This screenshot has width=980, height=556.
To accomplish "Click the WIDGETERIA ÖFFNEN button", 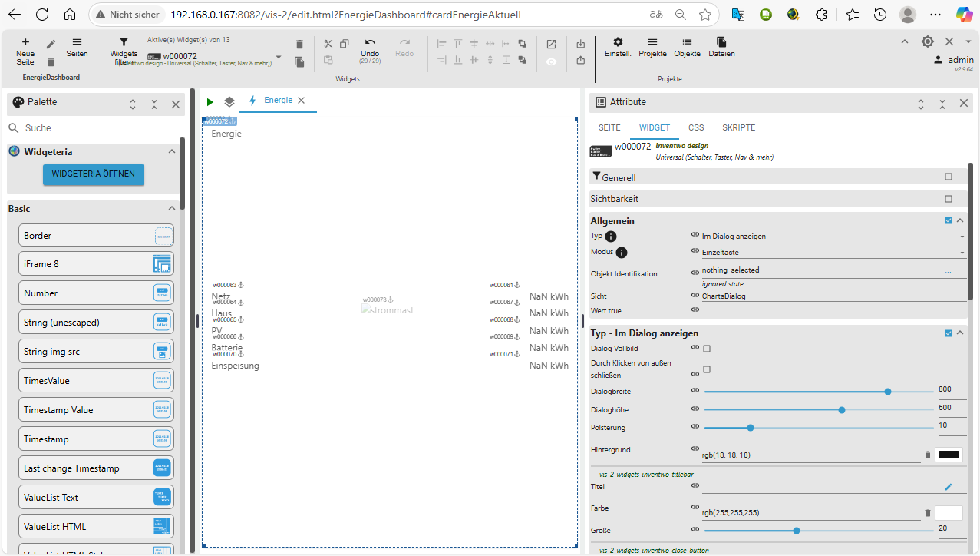I will pos(93,174).
